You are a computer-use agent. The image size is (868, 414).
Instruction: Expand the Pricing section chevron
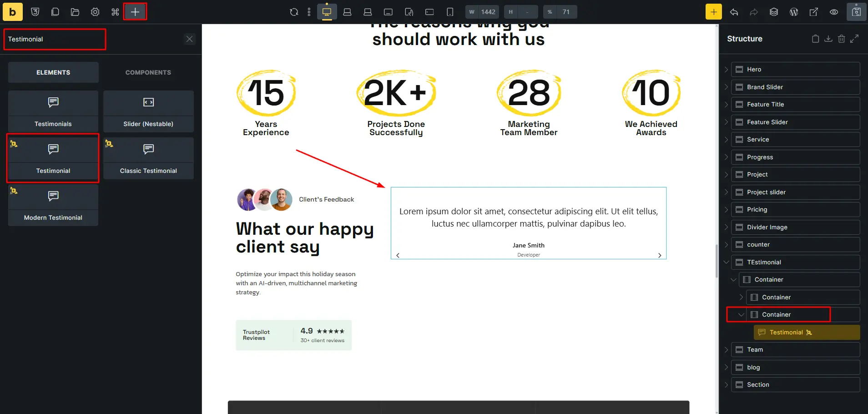[x=726, y=210]
